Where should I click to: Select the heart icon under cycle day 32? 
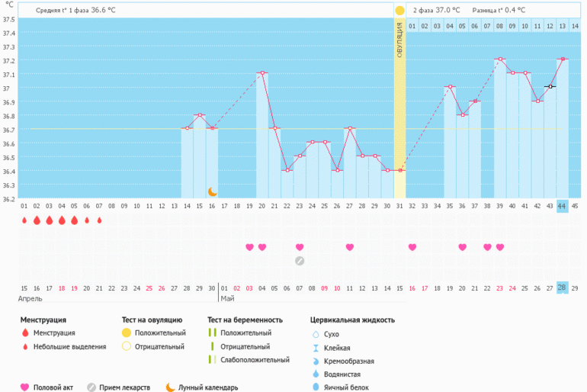pos(412,247)
